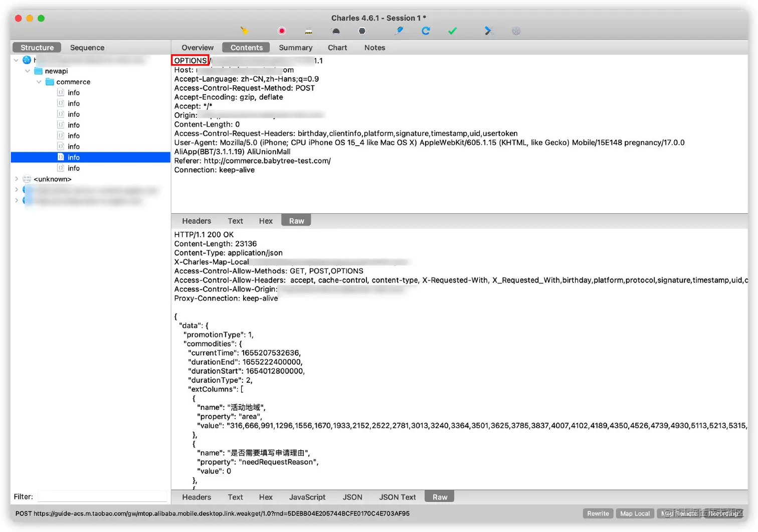Screen dimensions: 758x532
Task: Expand the <unknown> tree node
Action: point(17,179)
